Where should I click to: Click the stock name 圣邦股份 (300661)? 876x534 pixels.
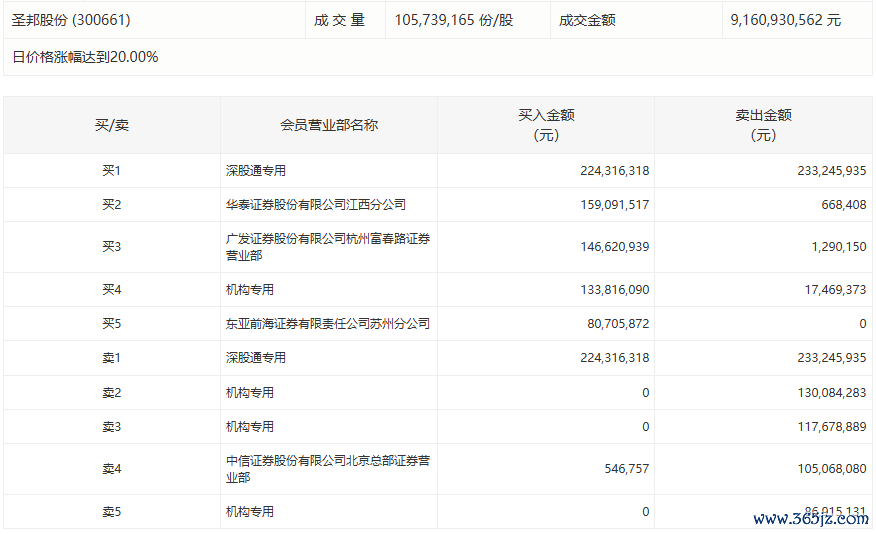[71, 20]
